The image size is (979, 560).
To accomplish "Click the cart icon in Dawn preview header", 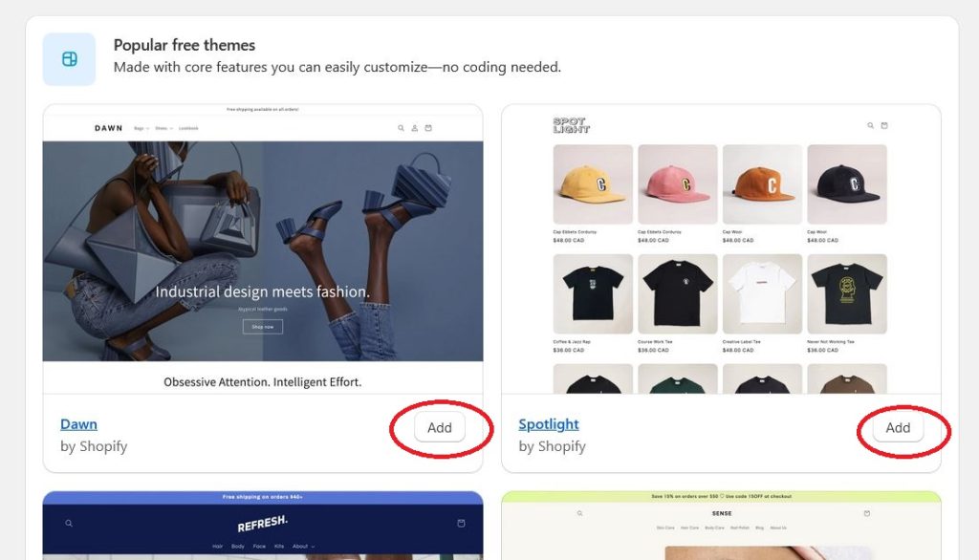I will 428,128.
